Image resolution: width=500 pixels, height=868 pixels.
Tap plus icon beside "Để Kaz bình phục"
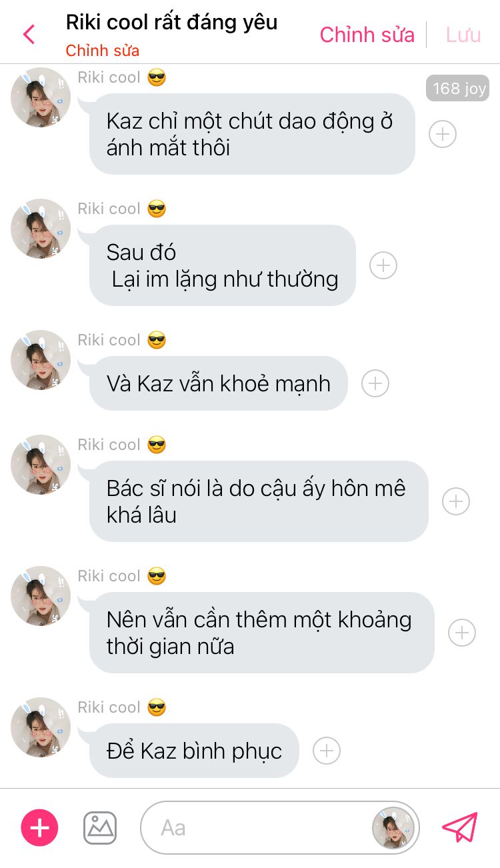pos(327,751)
